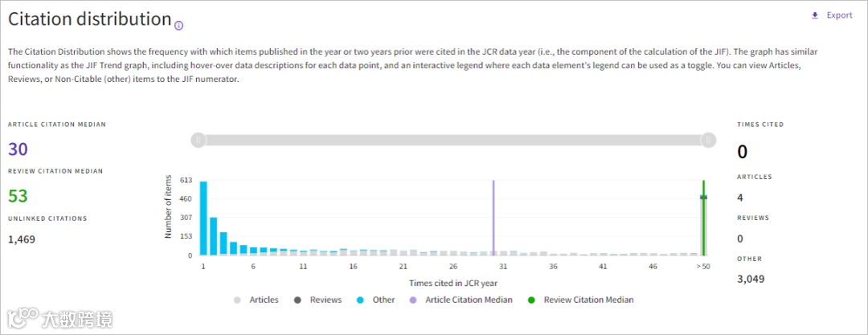
Task: Click the Other count 3,049
Action: click(x=751, y=279)
